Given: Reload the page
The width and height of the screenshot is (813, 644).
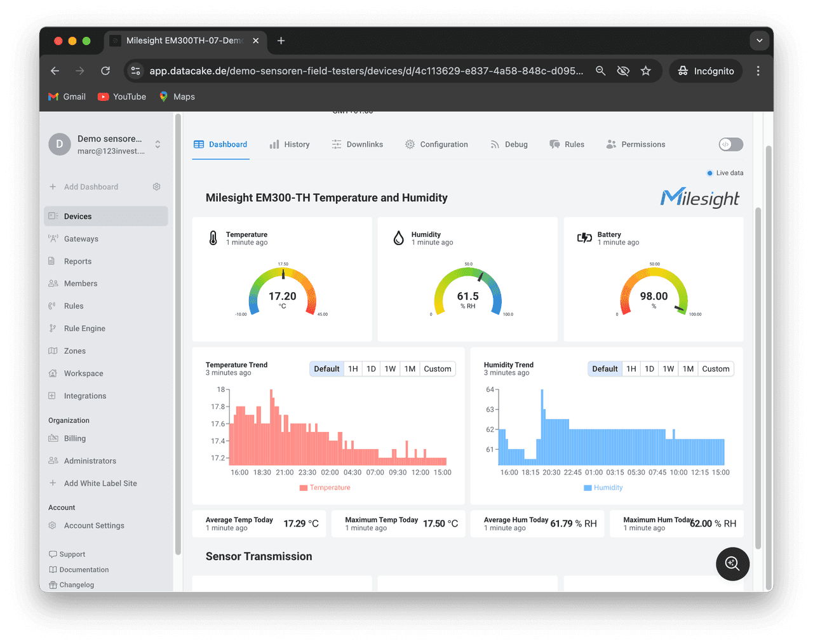Looking at the screenshot, I should point(105,71).
